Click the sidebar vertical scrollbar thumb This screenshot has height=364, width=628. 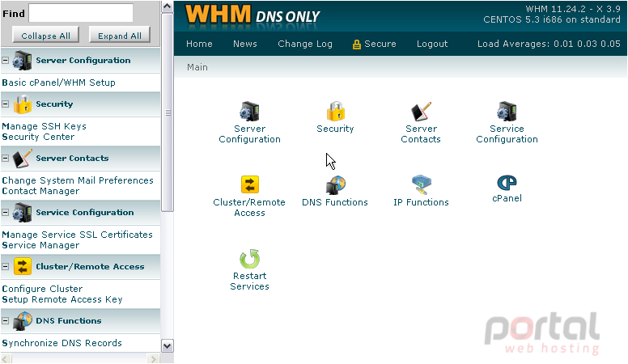coord(168,112)
